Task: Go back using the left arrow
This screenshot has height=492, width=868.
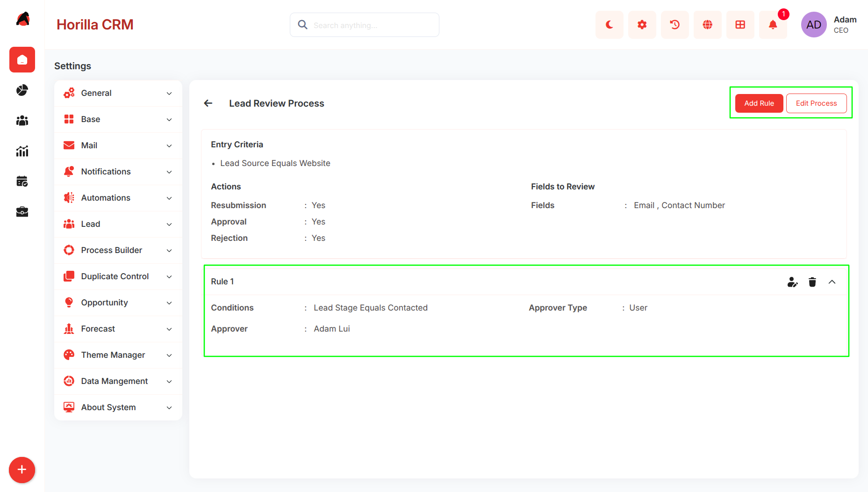Action: coord(208,103)
